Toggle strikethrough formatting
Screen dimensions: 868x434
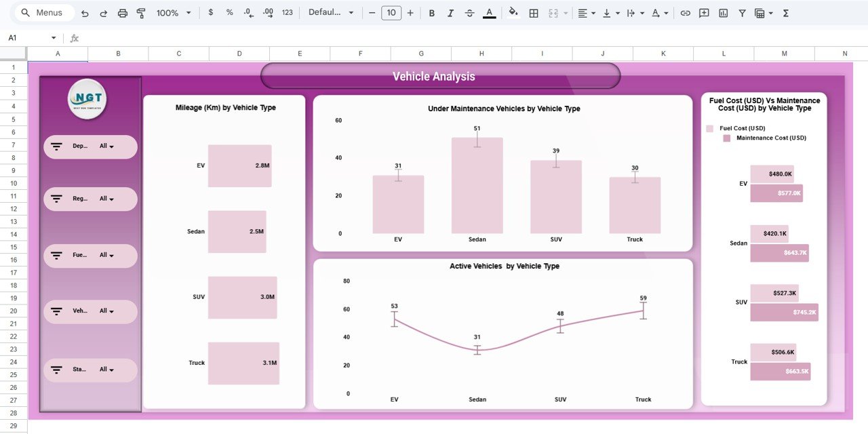click(469, 13)
